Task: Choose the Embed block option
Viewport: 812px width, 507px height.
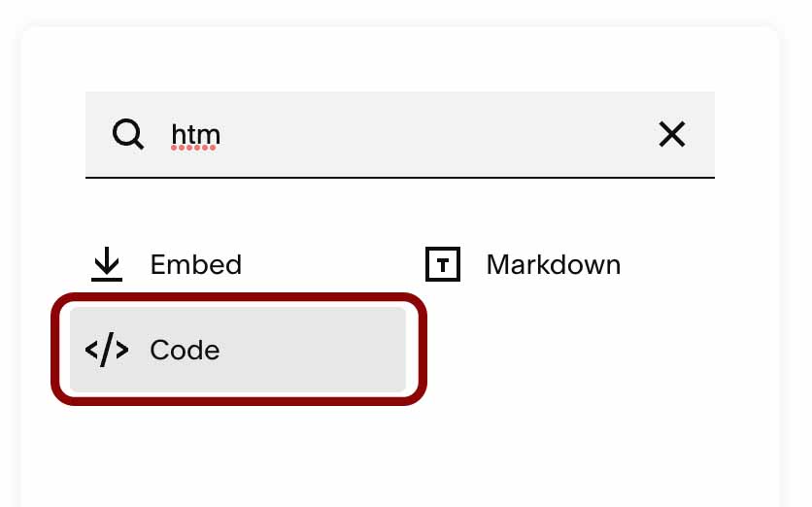Action: pyautogui.click(x=238, y=264)
